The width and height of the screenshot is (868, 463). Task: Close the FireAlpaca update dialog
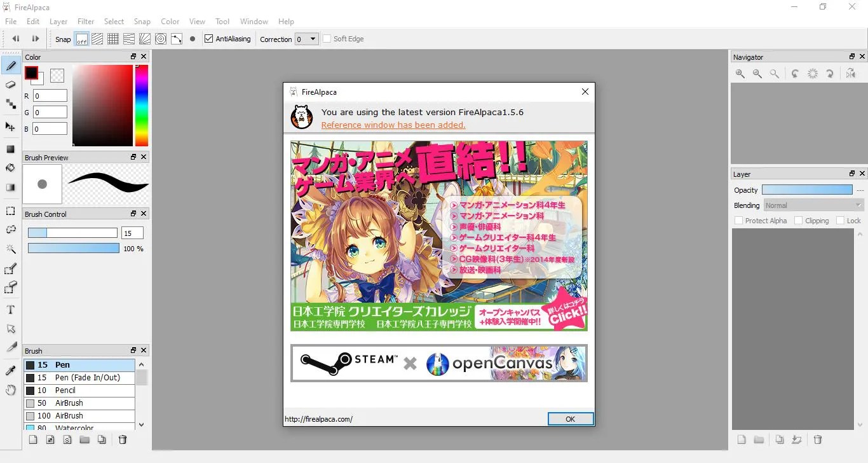coord(585,92)
